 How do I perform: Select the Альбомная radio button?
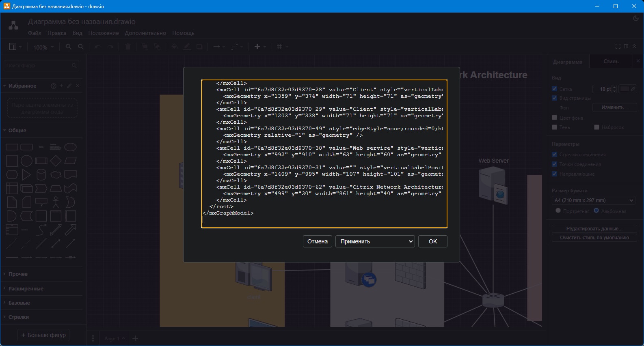[x=596, y=211]
